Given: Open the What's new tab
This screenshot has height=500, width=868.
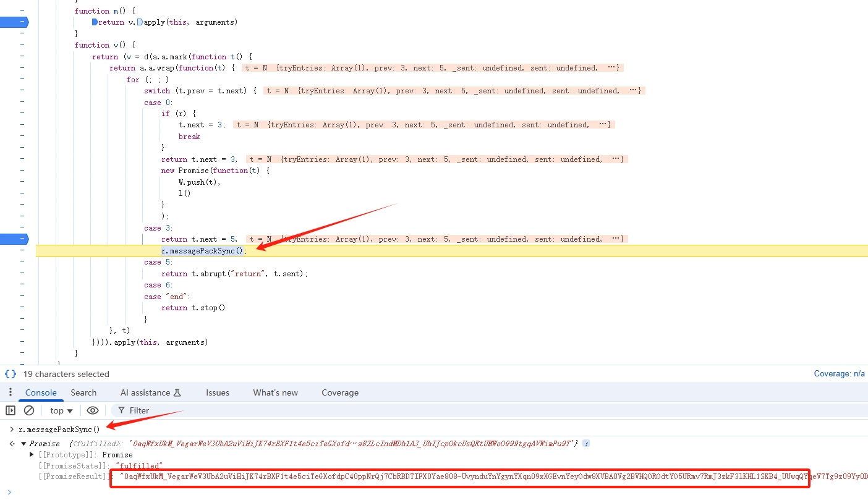Looking at the screenshot, I should pos(275,392).
